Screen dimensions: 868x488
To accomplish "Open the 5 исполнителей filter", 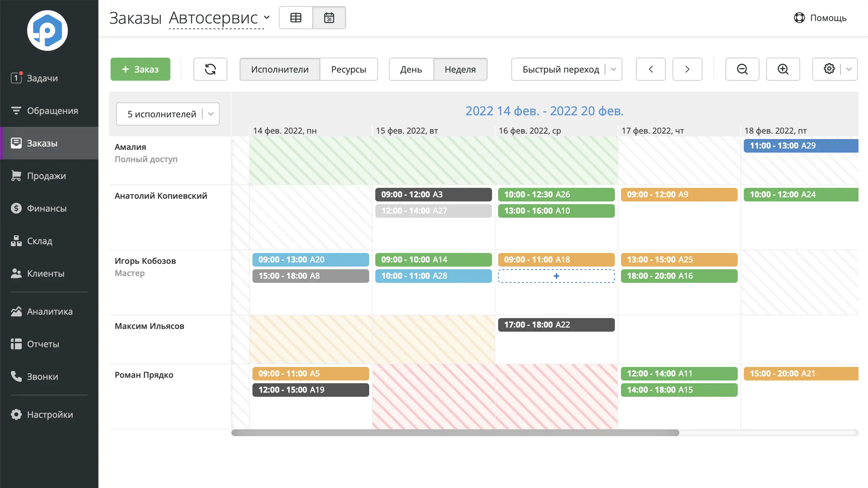I will 167,114.
